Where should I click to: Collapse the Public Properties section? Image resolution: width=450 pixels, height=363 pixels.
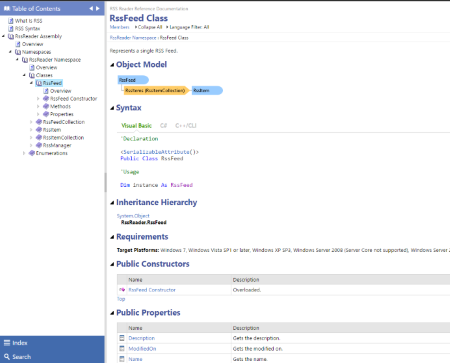point(112,313)
